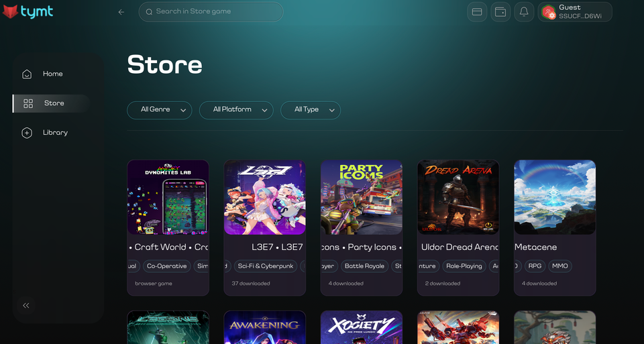The height and width of the screenshot is (344, 644).
Task: Open the Dread Arena game thumbnail
Action: (458, 197)
